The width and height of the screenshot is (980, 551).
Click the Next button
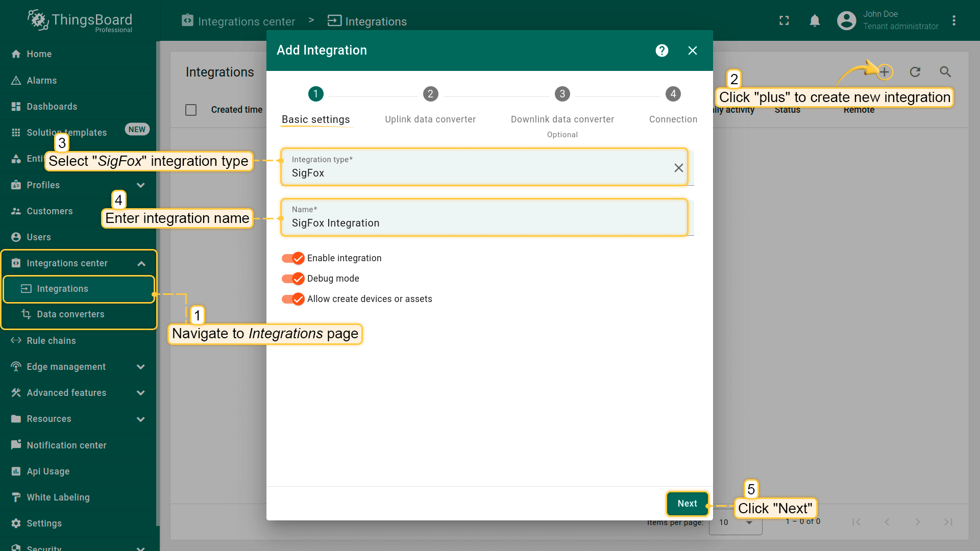click(687, 504)
